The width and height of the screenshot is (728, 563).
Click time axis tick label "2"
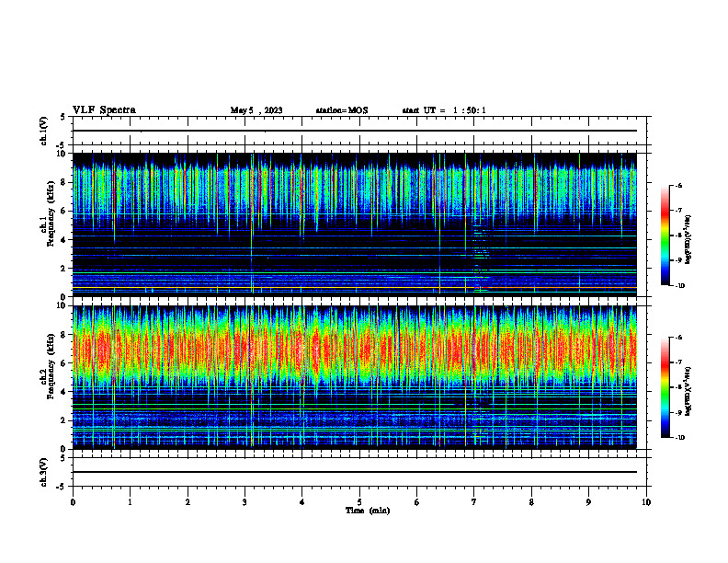tap(188, 502)
